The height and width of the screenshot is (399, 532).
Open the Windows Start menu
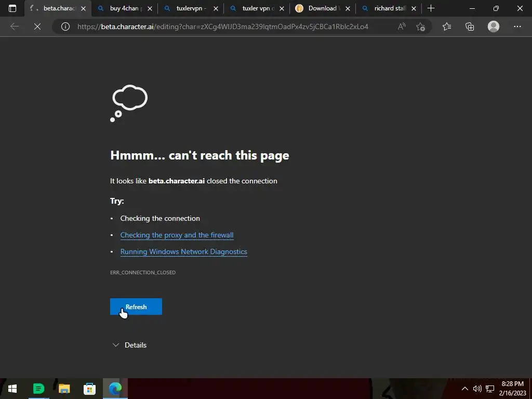[x=12, y=389]
